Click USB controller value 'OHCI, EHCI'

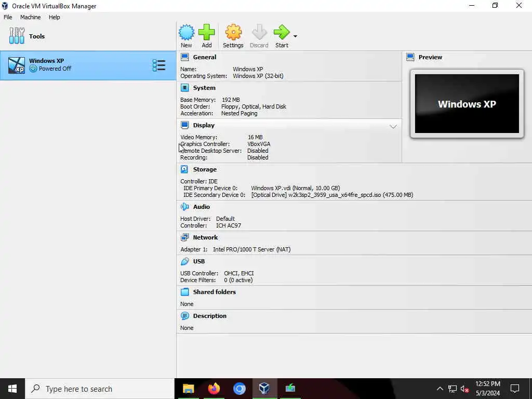[x=239, y=273]
